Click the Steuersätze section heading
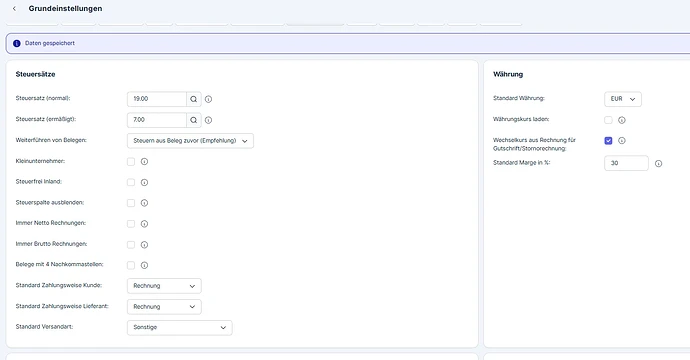 [35, 74]
